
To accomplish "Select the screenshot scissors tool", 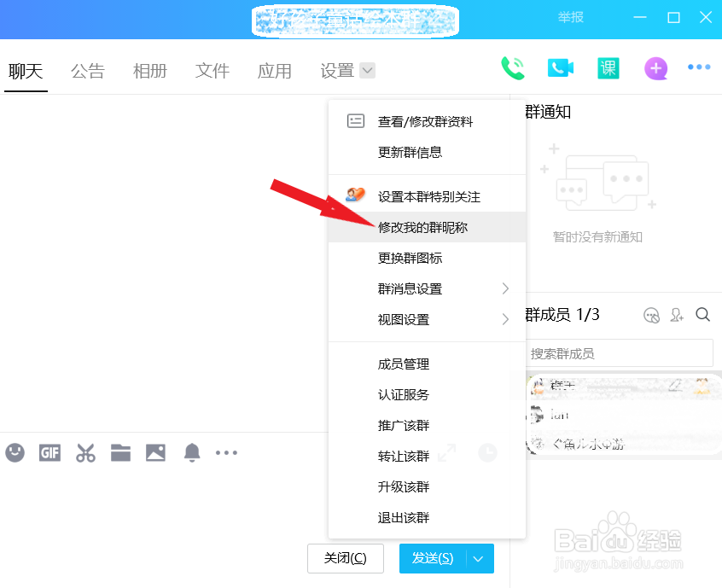I will point(85,453).
